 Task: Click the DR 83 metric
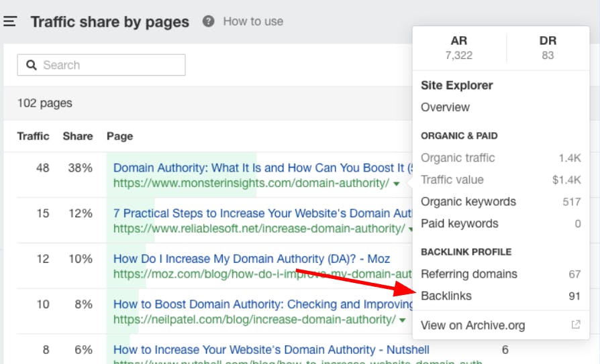[548, 48]
